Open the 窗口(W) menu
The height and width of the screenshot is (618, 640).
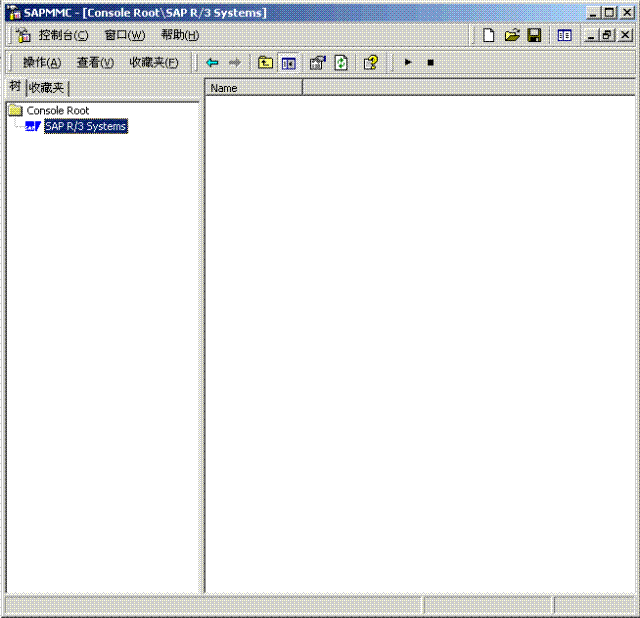(x=124, y=36)
